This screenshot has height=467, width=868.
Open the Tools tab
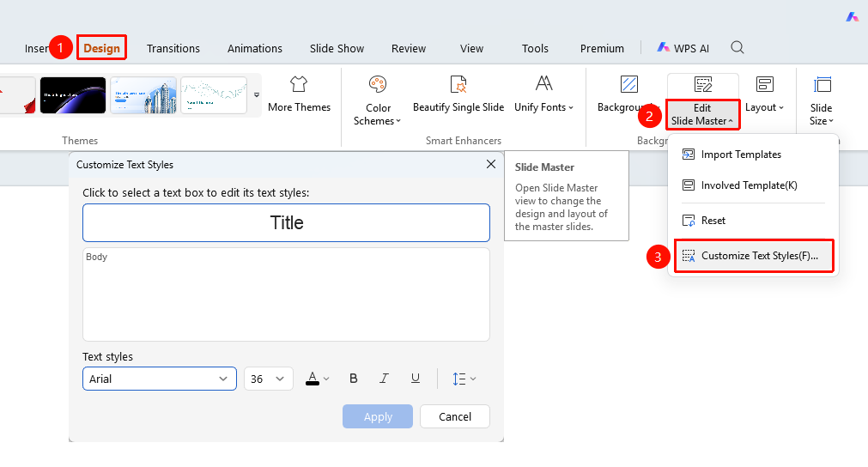click(x=535, y=48)
